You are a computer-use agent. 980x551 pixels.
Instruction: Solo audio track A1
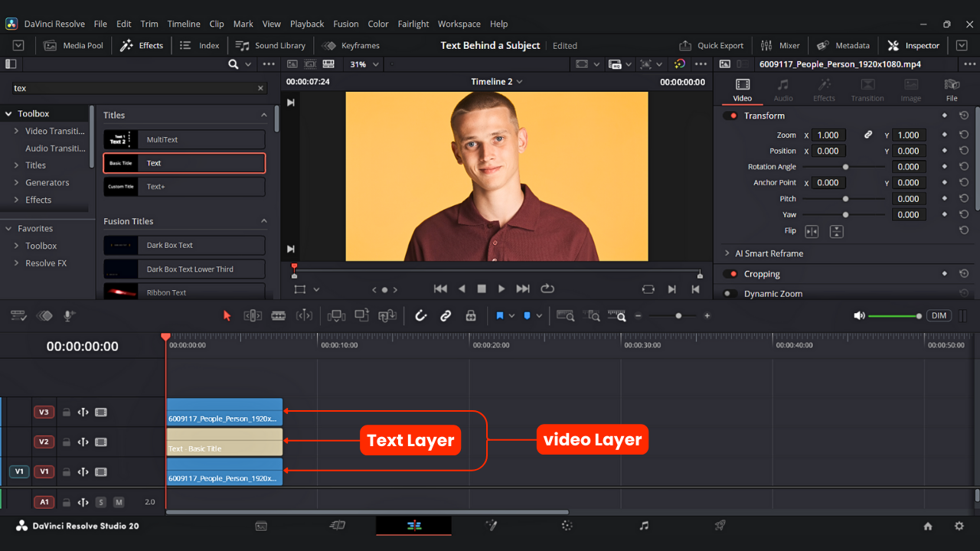(102, 502)
